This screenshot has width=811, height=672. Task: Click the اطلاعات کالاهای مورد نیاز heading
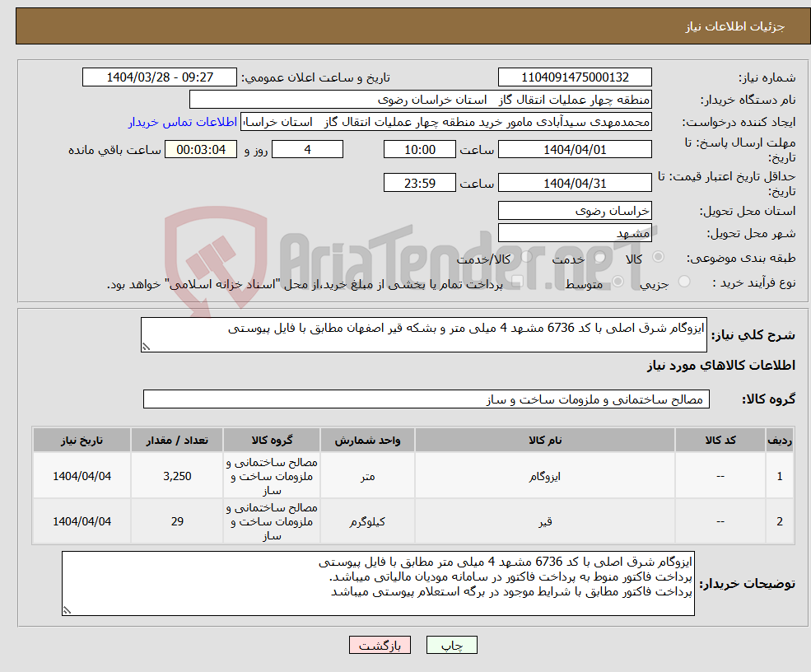coord(721,365)
